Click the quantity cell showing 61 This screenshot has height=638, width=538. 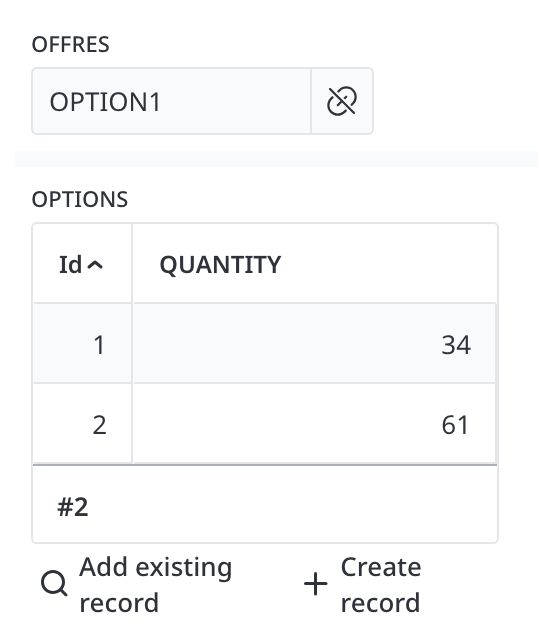[314, 424]
